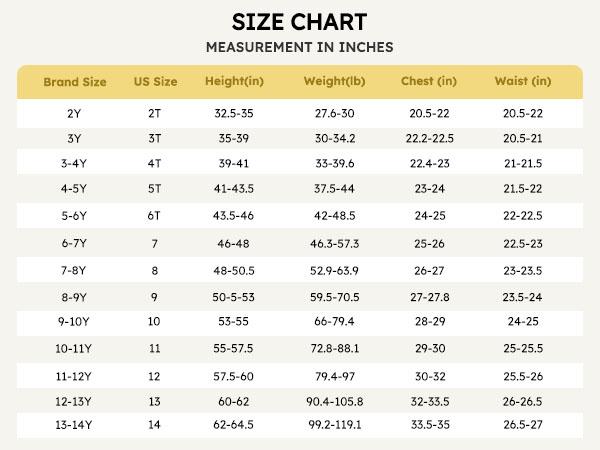This screenshot has width=600, height=450.
Task: Select the 26-27 chest measurement
Action: (428, 269)
